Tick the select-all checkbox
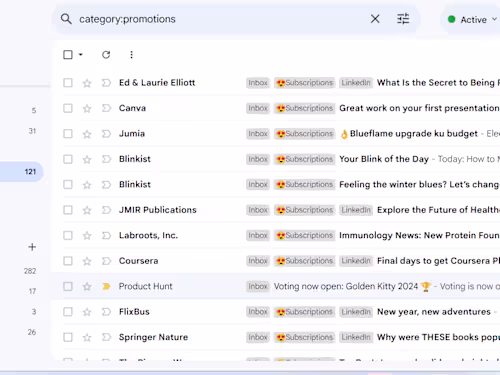Viewport: 500px width, 375px height. click(x=68, y=55)
